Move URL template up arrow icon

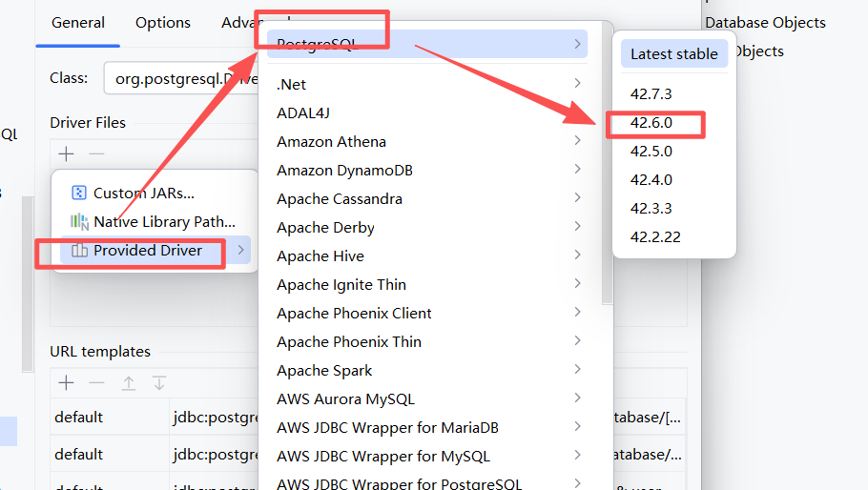[129, 382]
